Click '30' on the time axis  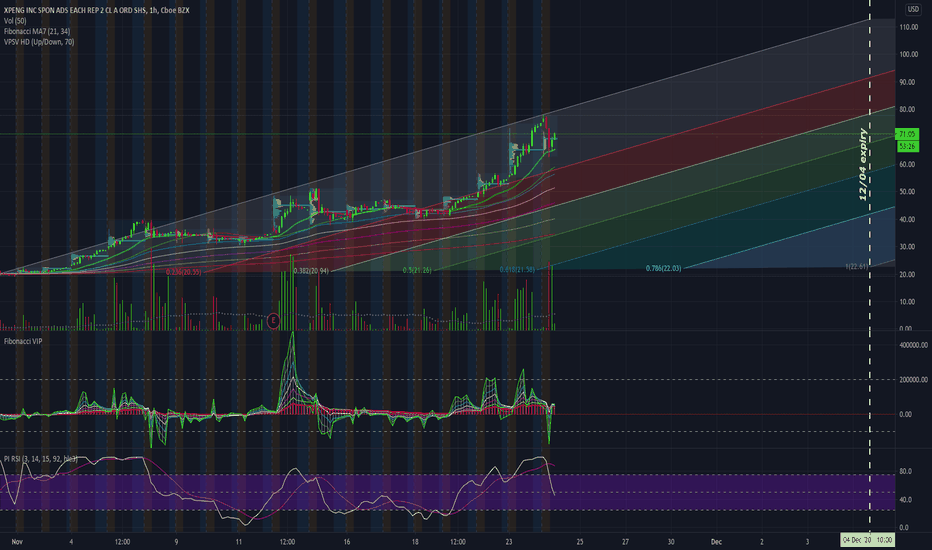point(670,542)
